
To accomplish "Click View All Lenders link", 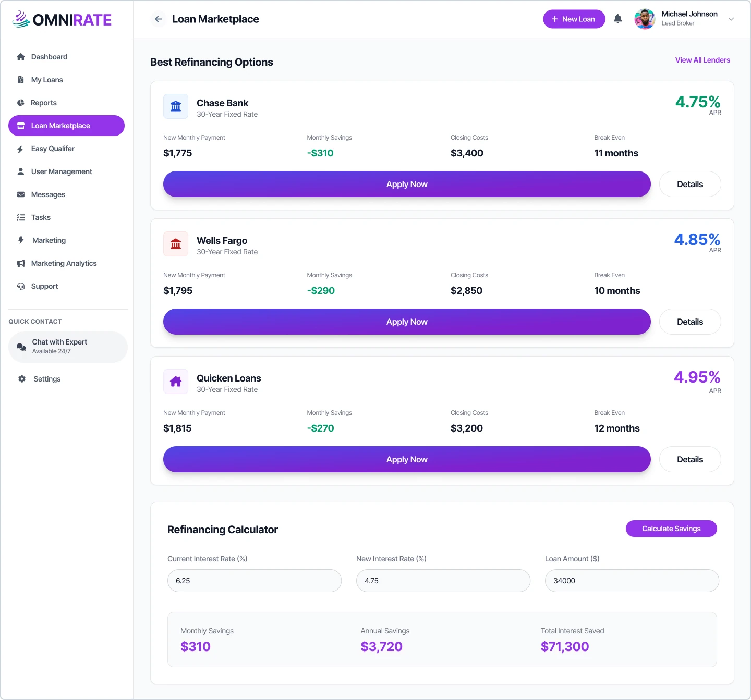I will 702,60.
